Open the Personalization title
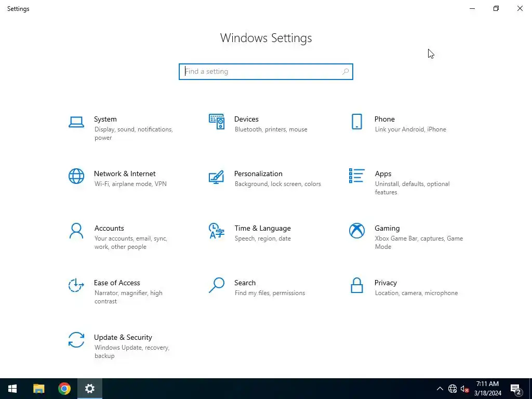 pos(258,174)
